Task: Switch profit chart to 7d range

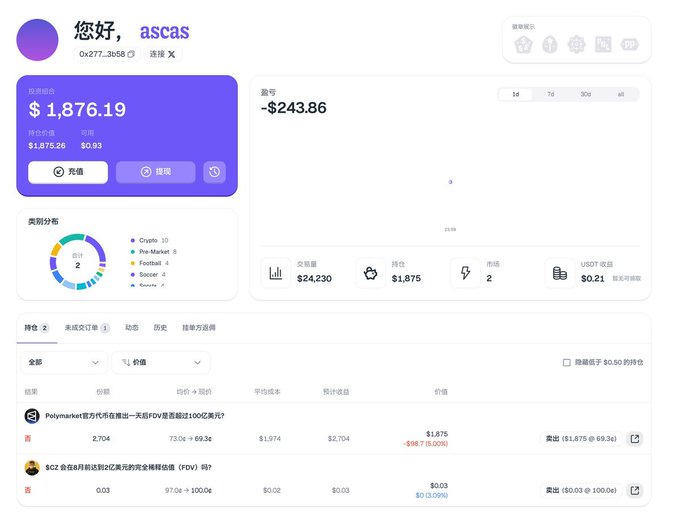Action: [x=551, y=94]
